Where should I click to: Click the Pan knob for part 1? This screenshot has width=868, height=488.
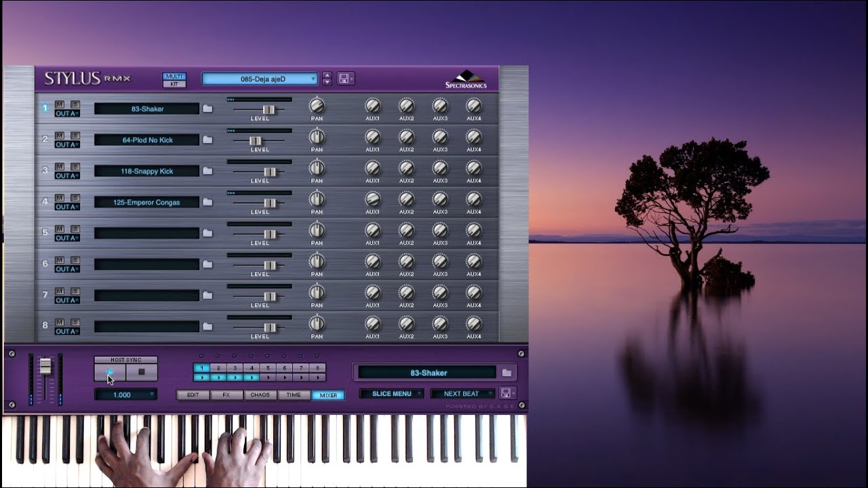317,106
